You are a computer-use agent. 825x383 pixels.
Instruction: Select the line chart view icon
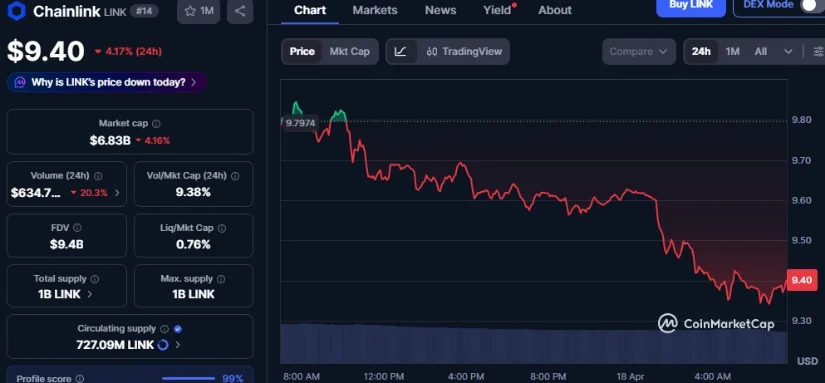tap(401, 52)
